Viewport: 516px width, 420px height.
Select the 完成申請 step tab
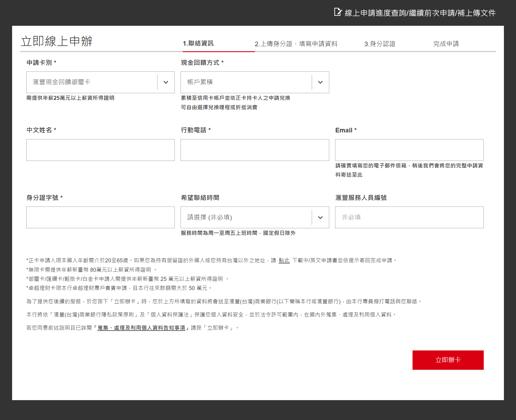pyautogui.click(x=446, y=44)
